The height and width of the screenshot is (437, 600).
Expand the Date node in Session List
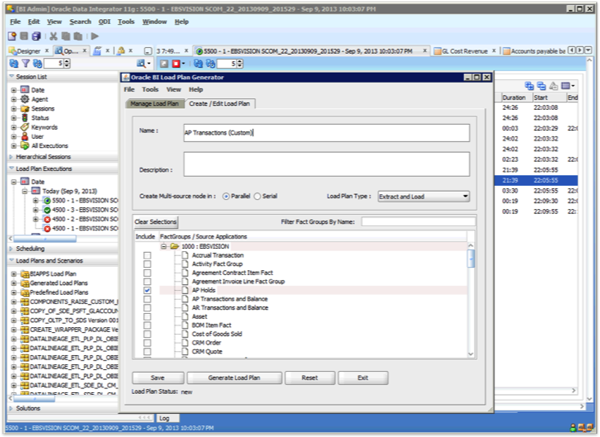pyautogui.click(x=14, y=90)
